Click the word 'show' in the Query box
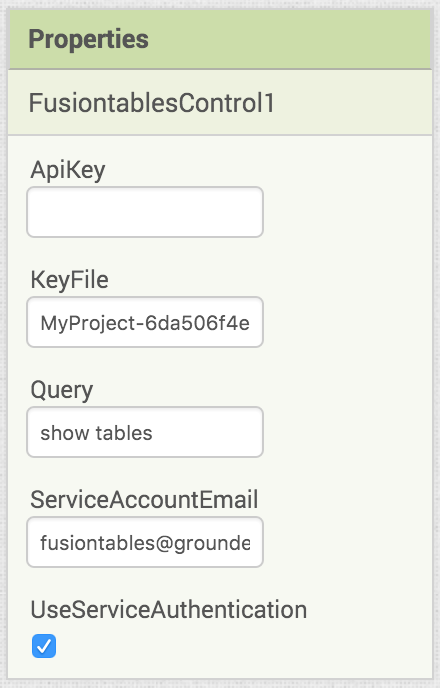440x688 pixels. tap(65, 433)
